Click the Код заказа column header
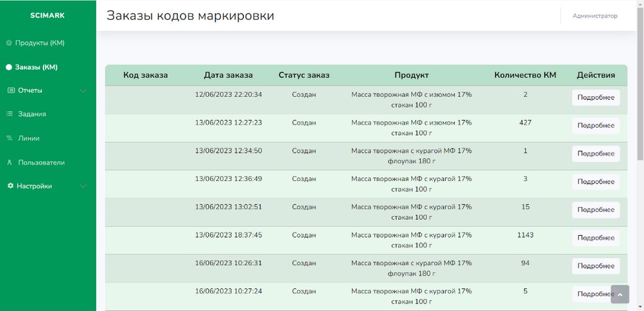 tap(145, 75)
